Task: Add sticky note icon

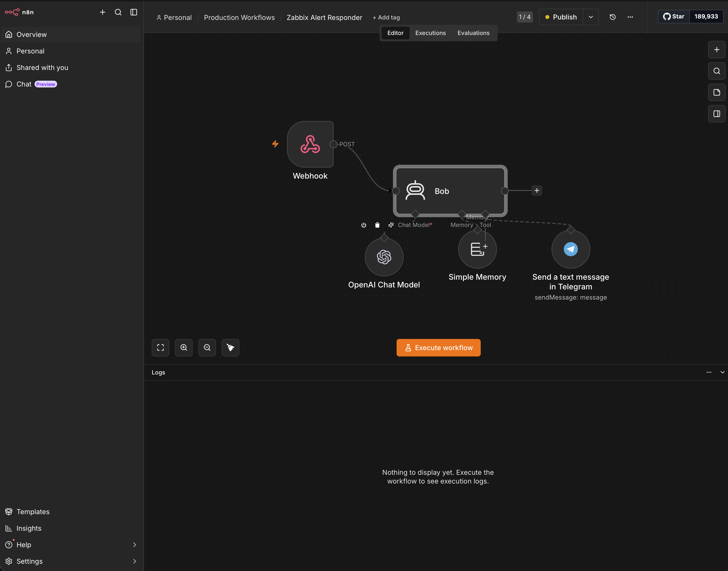Action: coord(717,93)
